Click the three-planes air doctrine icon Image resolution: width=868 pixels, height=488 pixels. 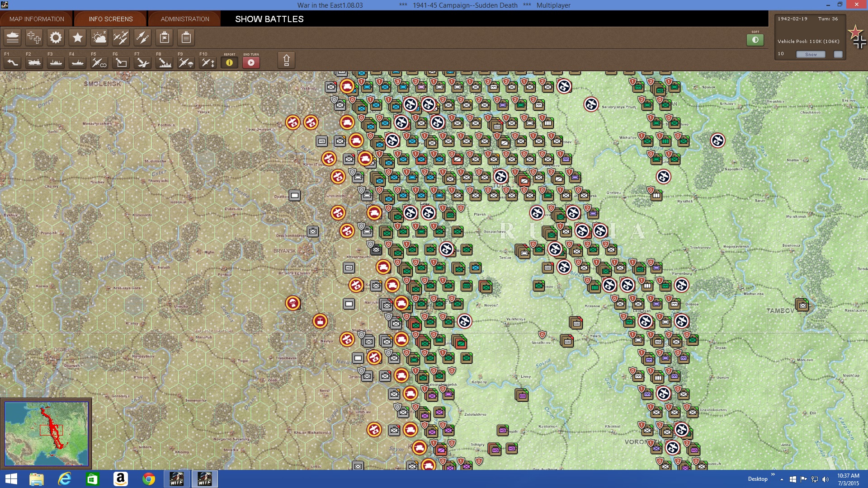[121, 38]
